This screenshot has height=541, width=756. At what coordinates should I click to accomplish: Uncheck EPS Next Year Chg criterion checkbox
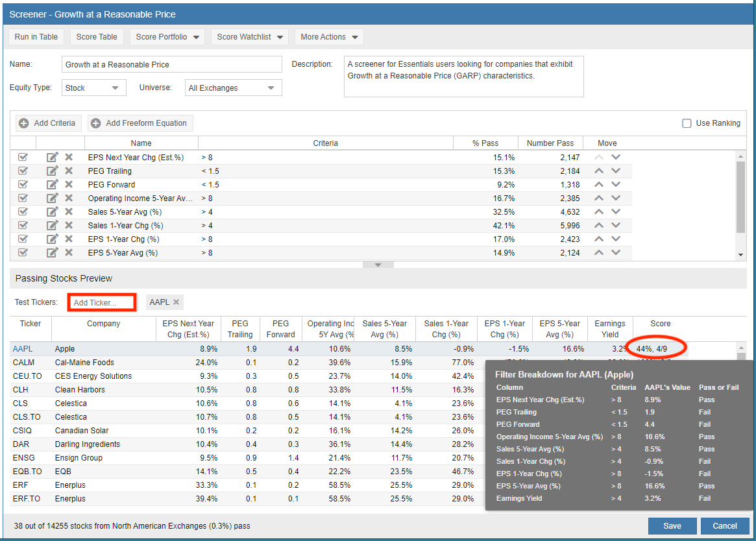23,157
